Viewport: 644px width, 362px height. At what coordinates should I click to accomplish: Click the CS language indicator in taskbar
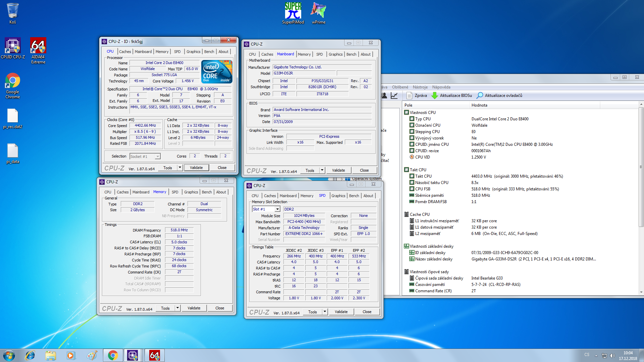point(587,355)
